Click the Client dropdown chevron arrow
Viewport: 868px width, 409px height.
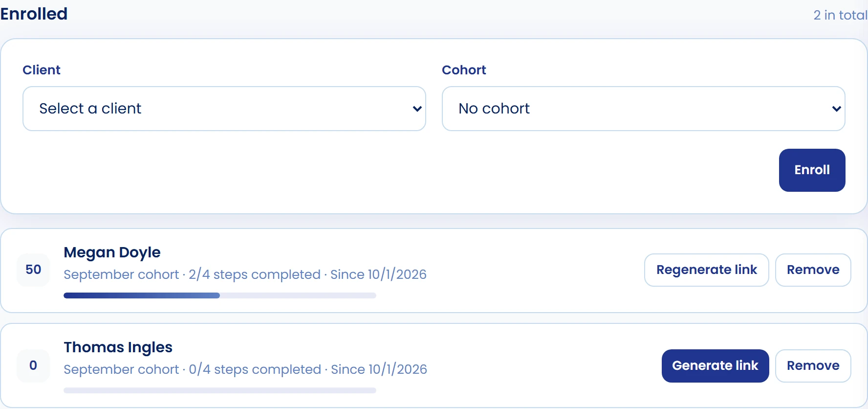click(417, 109)
